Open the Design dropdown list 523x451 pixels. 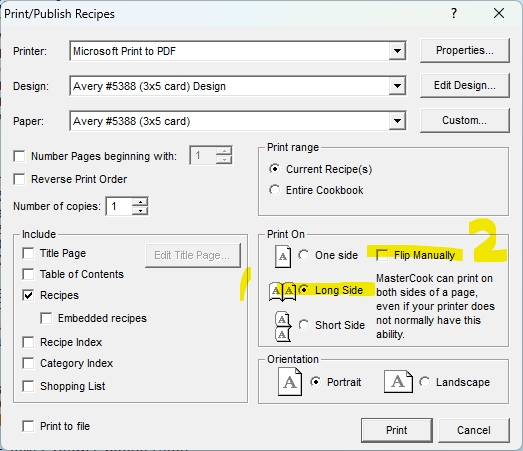tap(397, 86)
